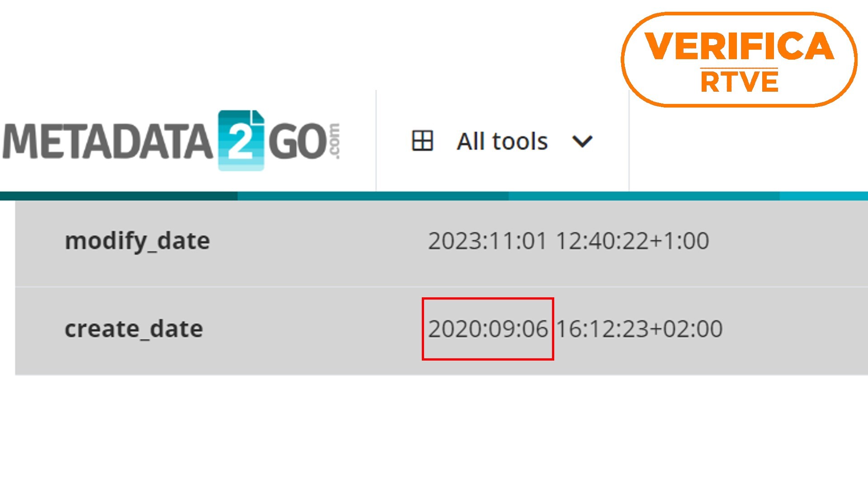Select the create_date field label
The image size is (868, 488).
134,328
